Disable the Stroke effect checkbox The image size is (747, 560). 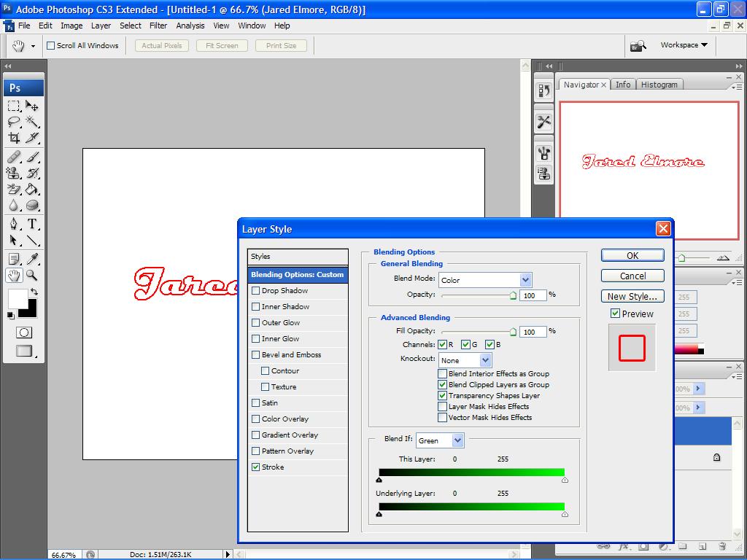tap(257, 467)
